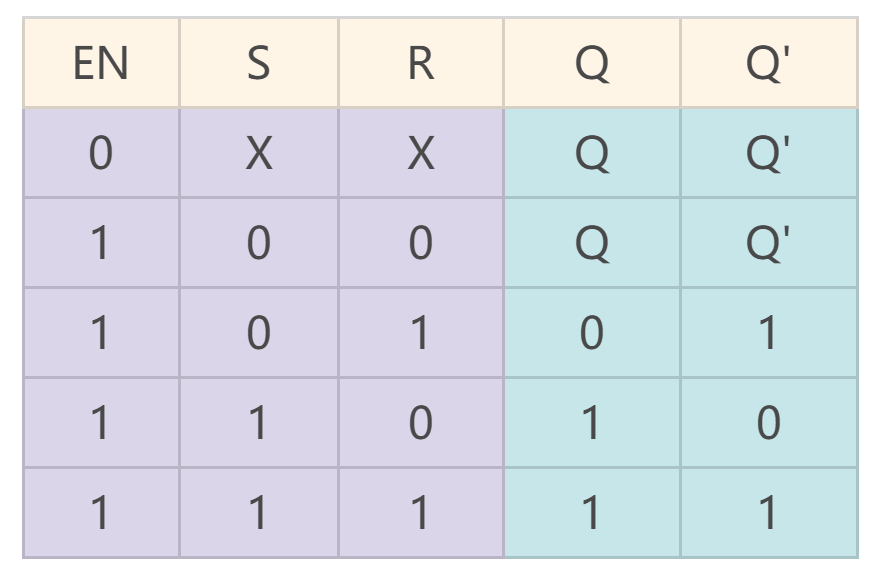
Task: Click the EN column header cell
Action: point(101,63)
